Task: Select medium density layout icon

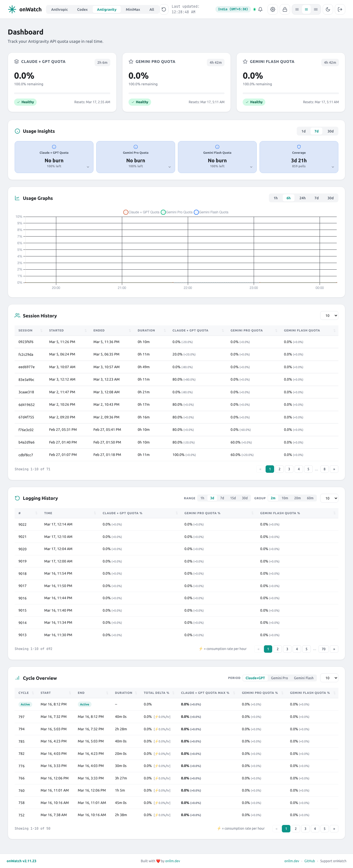Action: [306, 9]
